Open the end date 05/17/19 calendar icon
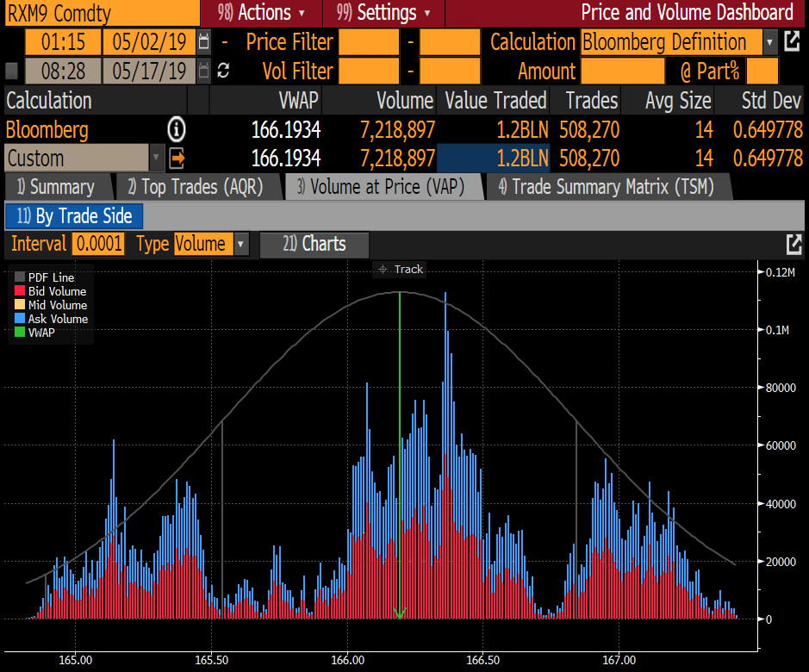The height and width of the screenshot is (672, 809). click(x=204, y=71)
